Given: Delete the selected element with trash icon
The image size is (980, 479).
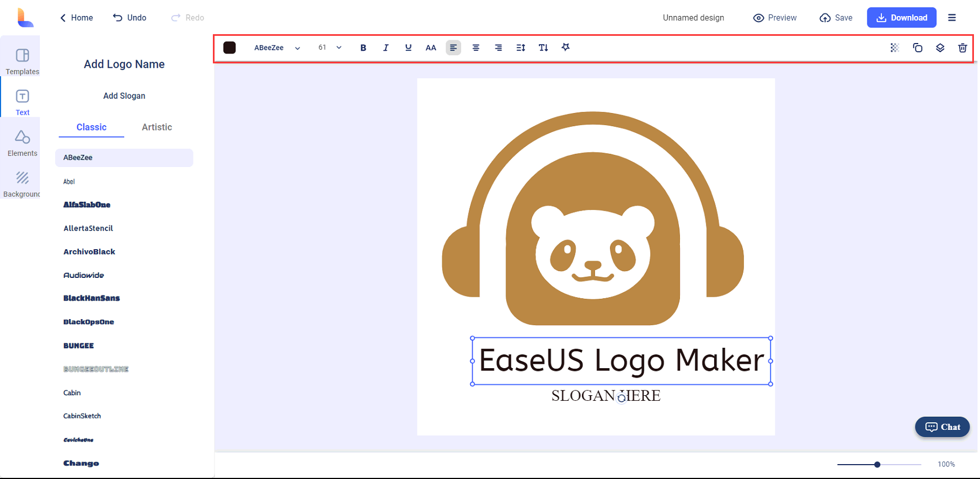Looking at the screenshot, I should pos(962,48).
